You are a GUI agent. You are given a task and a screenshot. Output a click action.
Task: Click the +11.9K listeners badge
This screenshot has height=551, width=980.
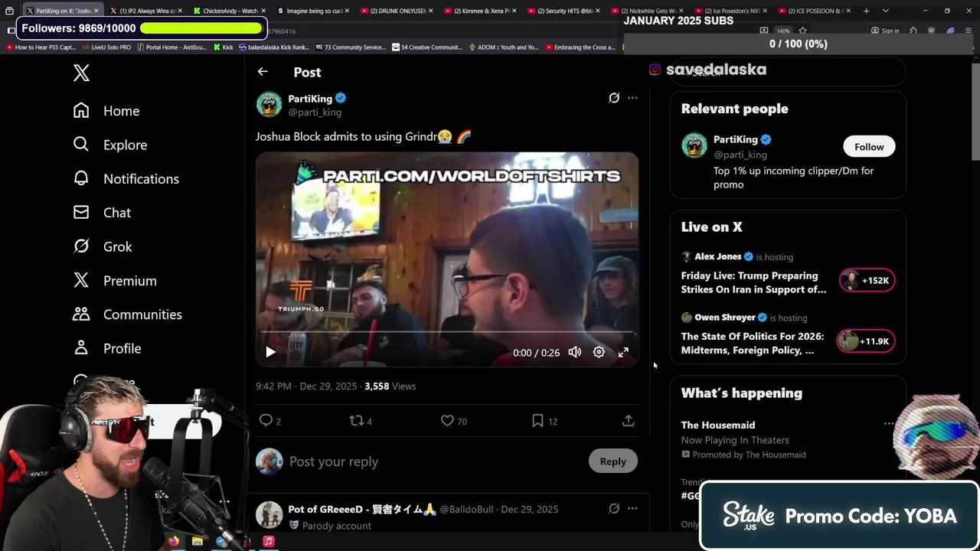866,341
